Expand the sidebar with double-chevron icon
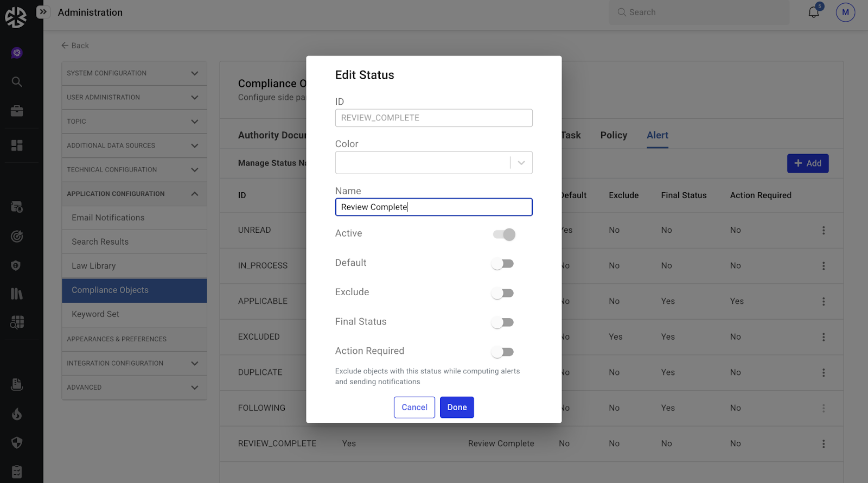868x483 pixels. pos(43,12)
